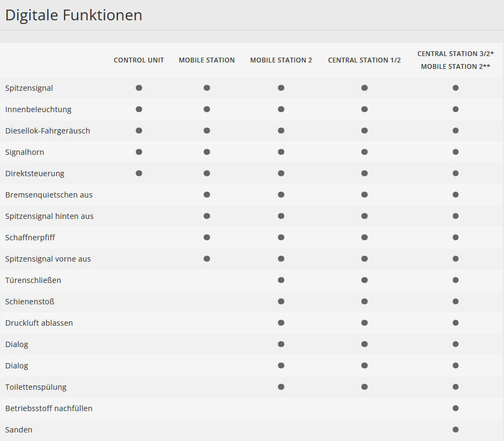Click the Mobile Station column header
This screenshot has height=441, width=504.
point(207,60)
